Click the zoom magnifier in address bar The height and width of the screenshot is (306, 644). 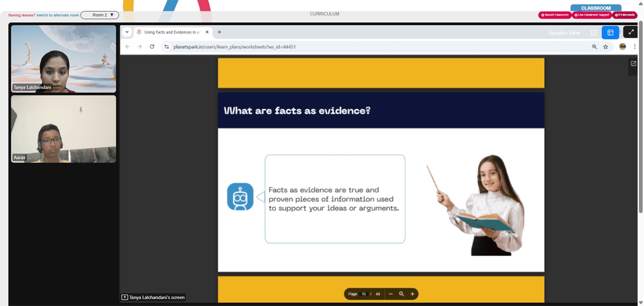click(x=594, y=47)
